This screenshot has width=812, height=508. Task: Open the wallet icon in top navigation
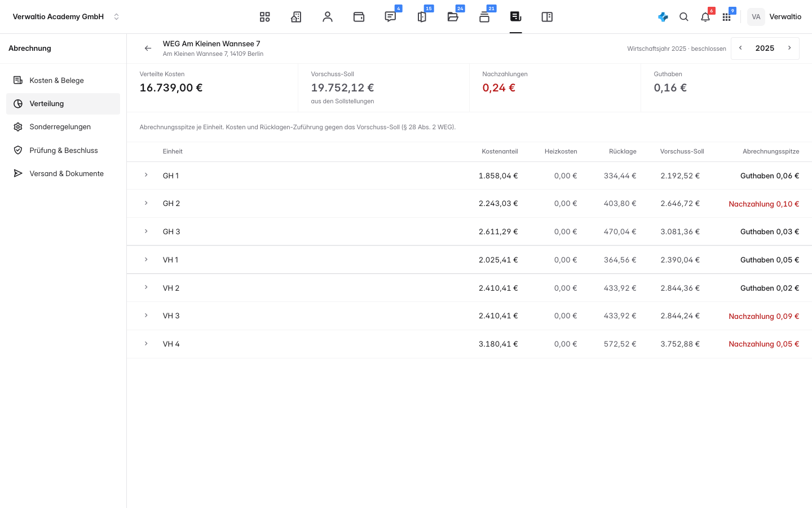pos(359,17)
